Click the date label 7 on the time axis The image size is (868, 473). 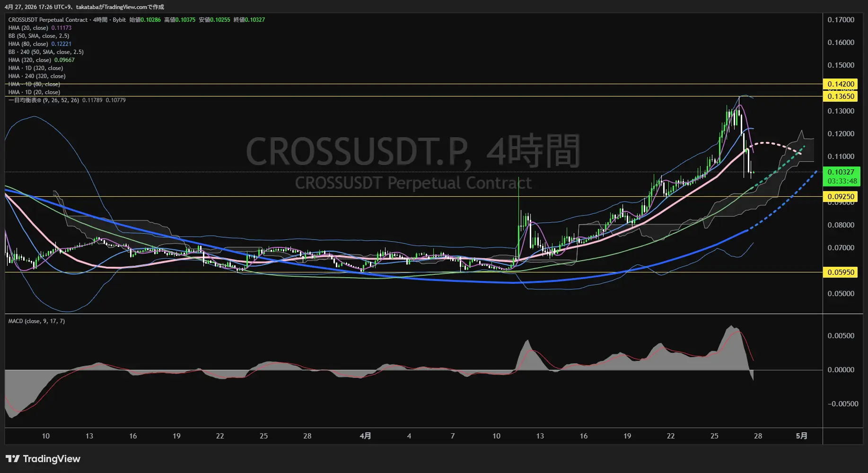click(x=453, y=436)
